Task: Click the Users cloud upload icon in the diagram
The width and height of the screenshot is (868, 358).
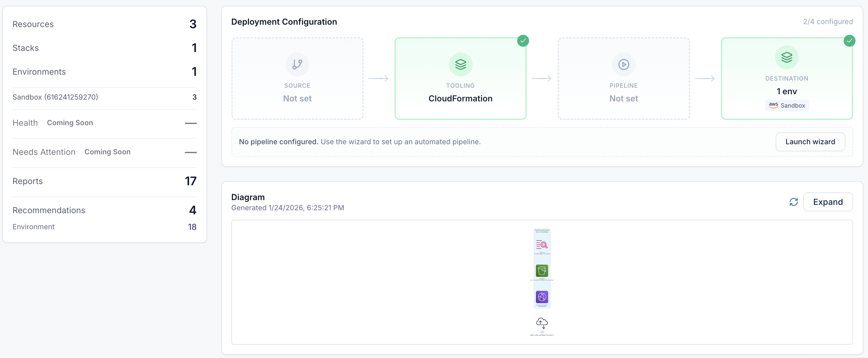Action: [x=542, y=323]
